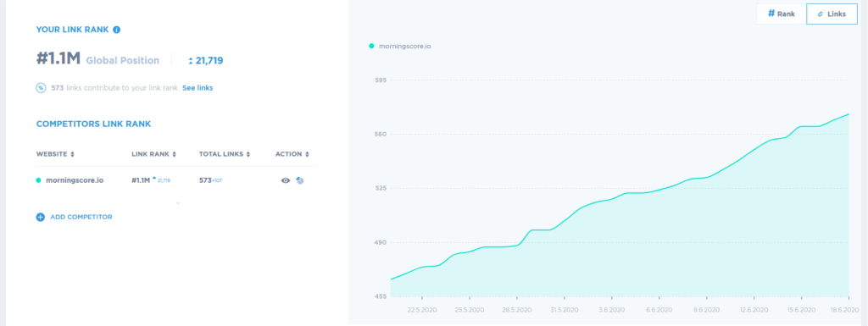This screenshot has width=868, height=326.
Task: Sort the table by Link Rank column
Action: pyautogui.click(x=154, y=154)
